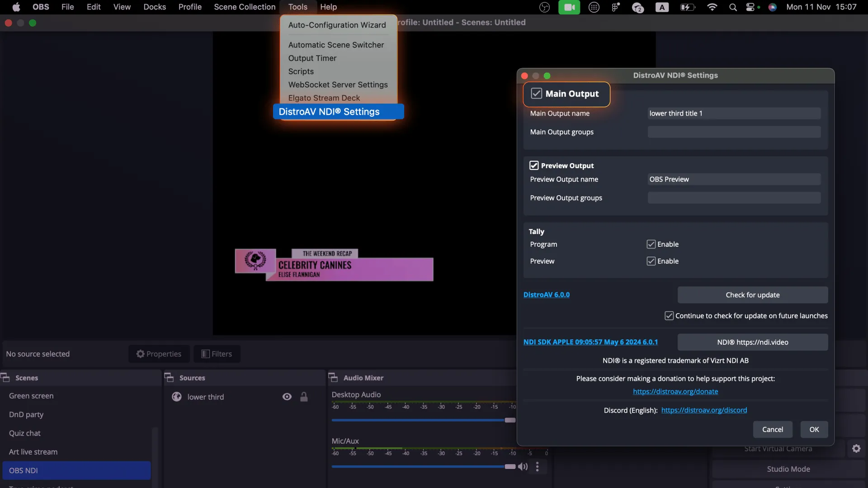868x488 pixels.
Task: Click the Studio Mode button
Action: (x=788, y=469)
